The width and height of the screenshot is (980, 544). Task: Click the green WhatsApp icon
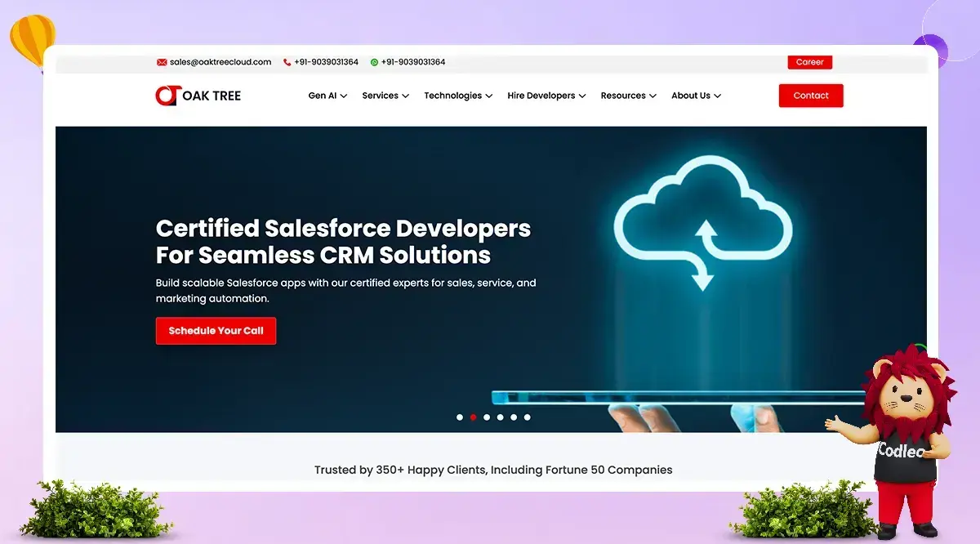click(374, 62)
